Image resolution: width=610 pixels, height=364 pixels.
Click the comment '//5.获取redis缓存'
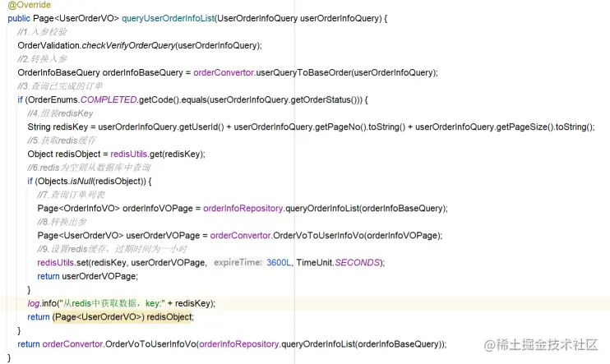[62, 141]
